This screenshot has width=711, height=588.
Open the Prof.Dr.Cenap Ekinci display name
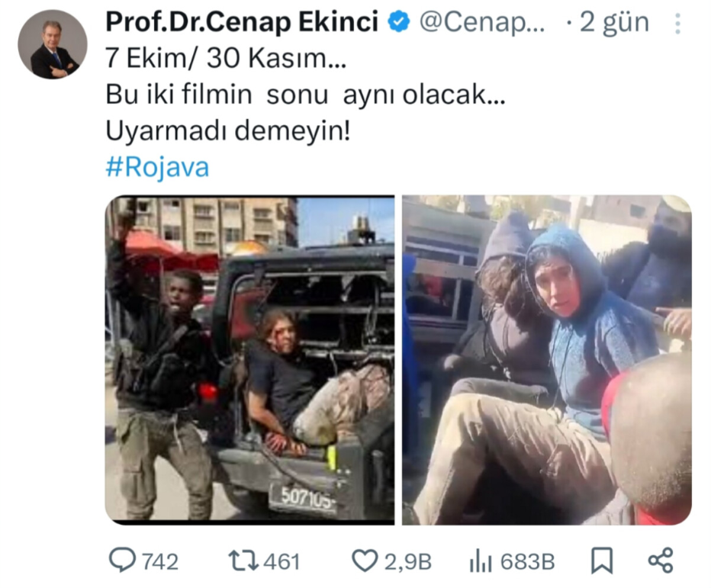242,22
